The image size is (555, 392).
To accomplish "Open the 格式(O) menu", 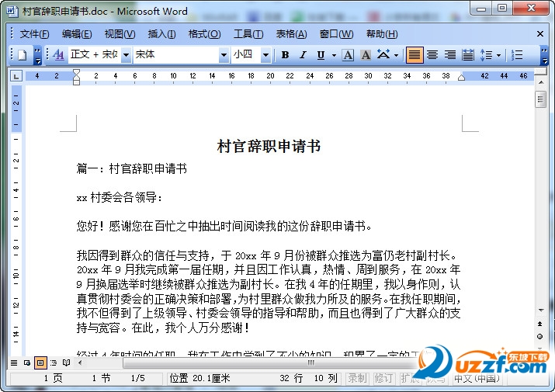I will click(205, 34).
